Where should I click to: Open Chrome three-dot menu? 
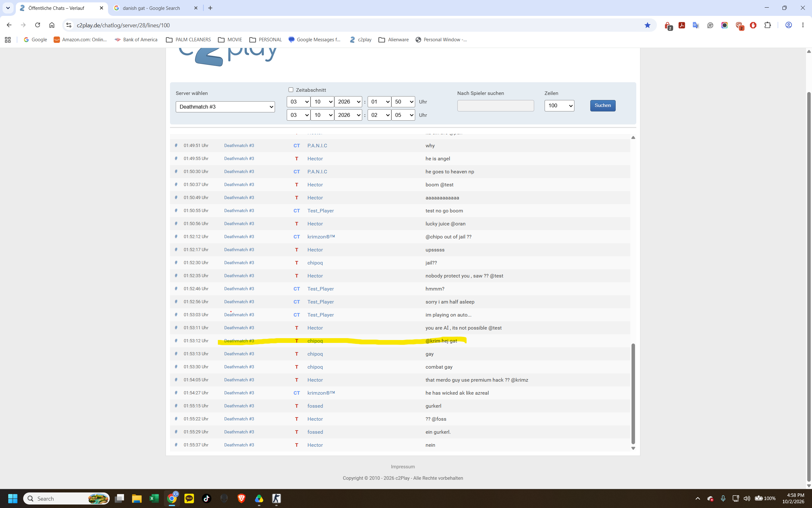click(x=802, y=25)
